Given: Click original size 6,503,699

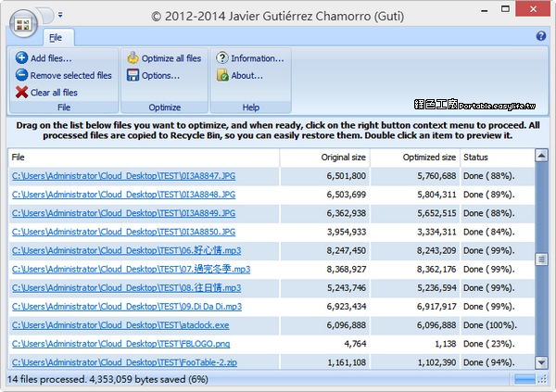Looking at the screenshot, I should click(346, 195).
